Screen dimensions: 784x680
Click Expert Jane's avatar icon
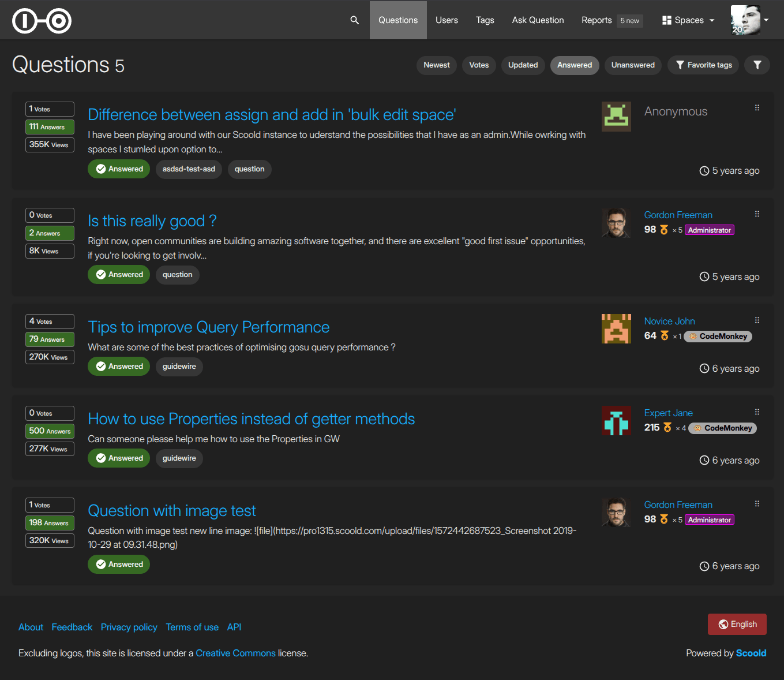click(616, 421)
